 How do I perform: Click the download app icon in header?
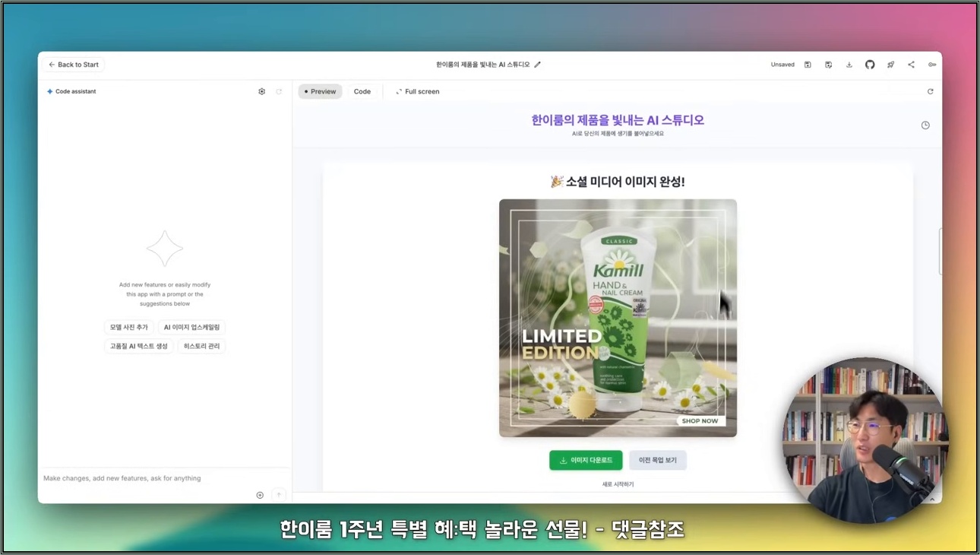click(849, 65)
